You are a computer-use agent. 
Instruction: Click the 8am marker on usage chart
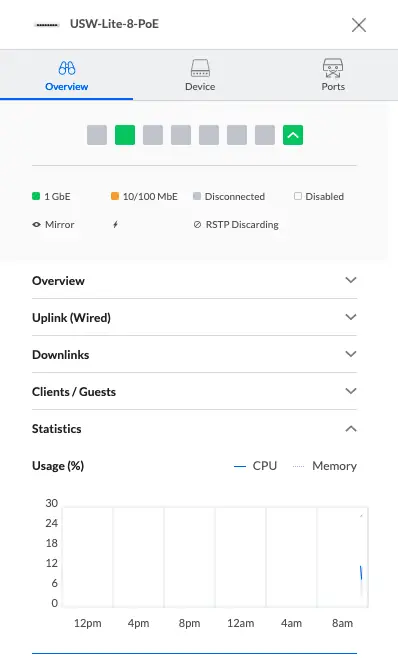tap(342, 623)
